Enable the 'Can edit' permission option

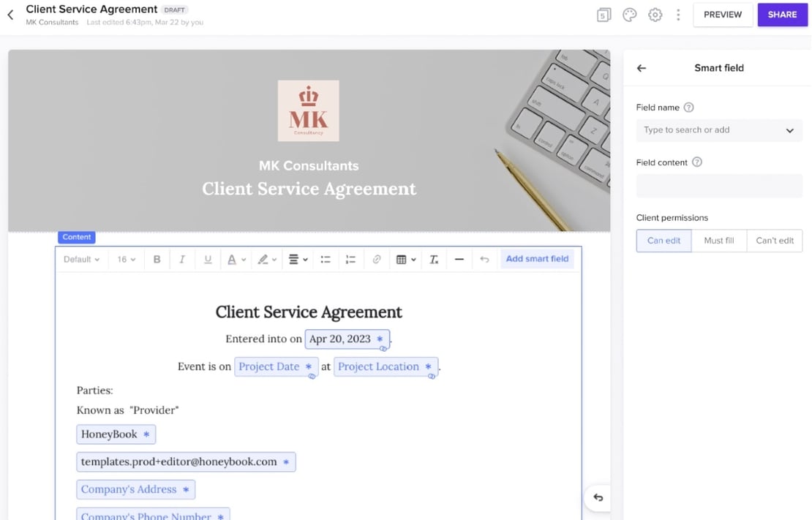tap(663, 241)
